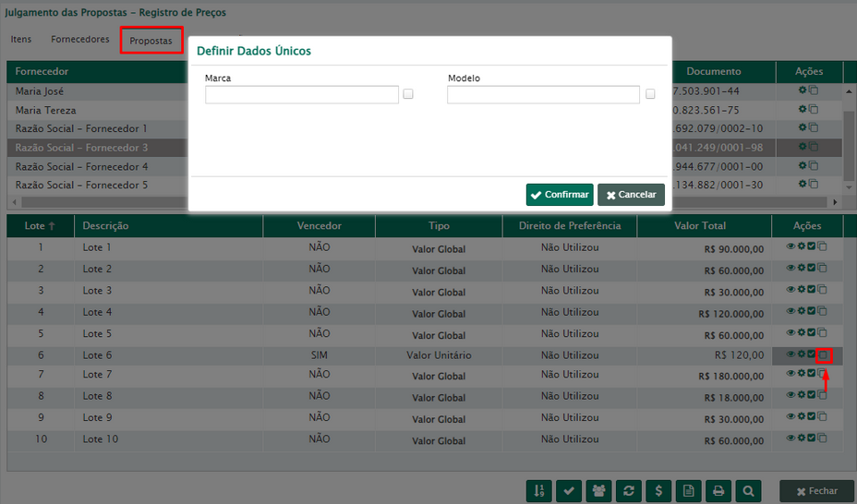Switch to the Fornecedores tab
Screen dimensions: 857x504
tap(79, 40)
